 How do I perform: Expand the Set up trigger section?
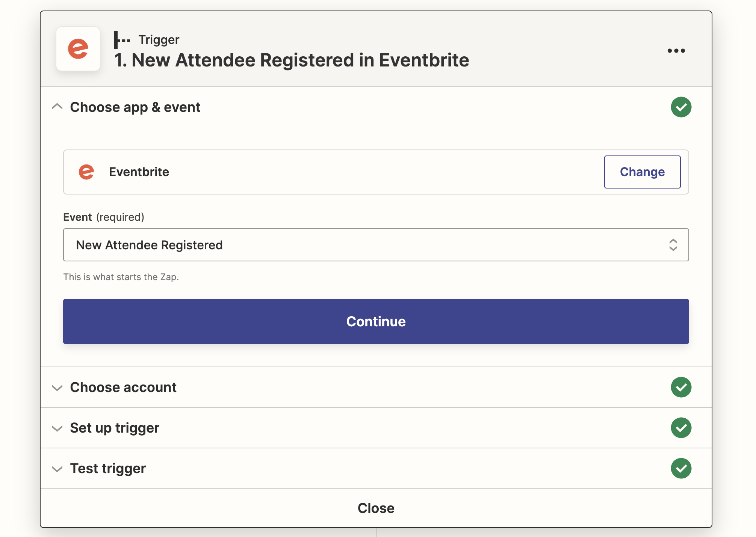(x=57, y=428)
